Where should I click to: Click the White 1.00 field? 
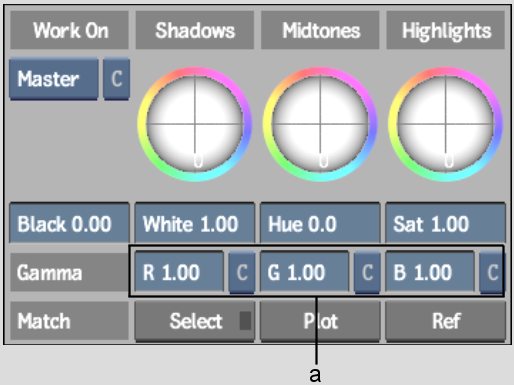pyautogui.click(x=195, y=223)
